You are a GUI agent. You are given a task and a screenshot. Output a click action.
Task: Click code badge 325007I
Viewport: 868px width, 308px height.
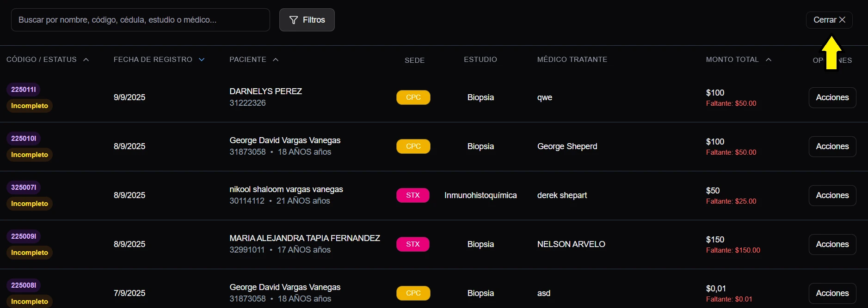[24, 187]
